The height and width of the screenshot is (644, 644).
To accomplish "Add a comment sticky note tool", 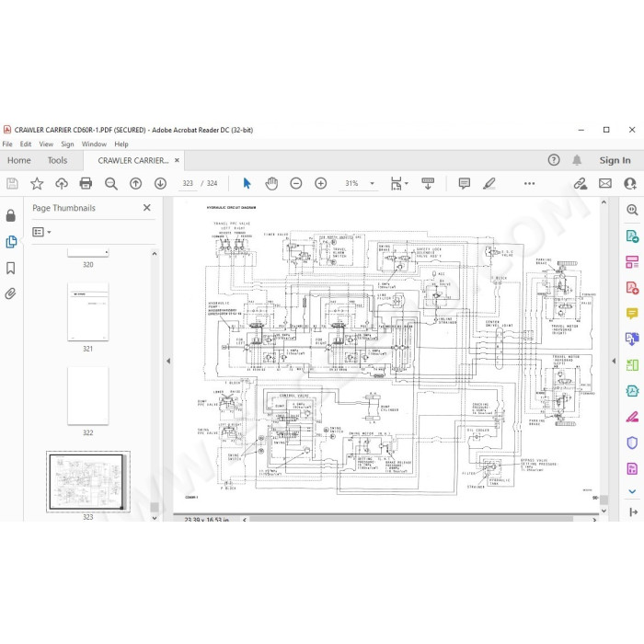I will click(x=464, y=183).
